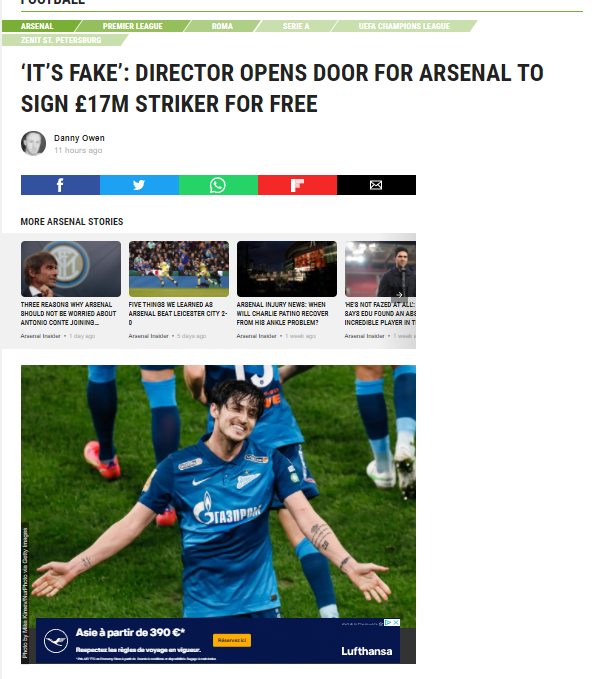Click Danny Owen's avatar photo
The height and width of the screenshot is (679, 600).
point(33,143)
